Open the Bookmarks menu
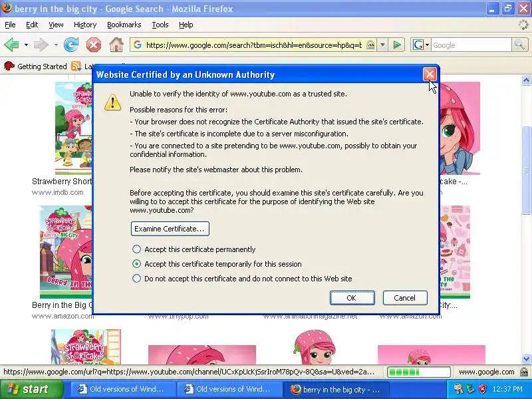Image resolution: width=532 pixels, height=399 pixels. coord(124,25)
